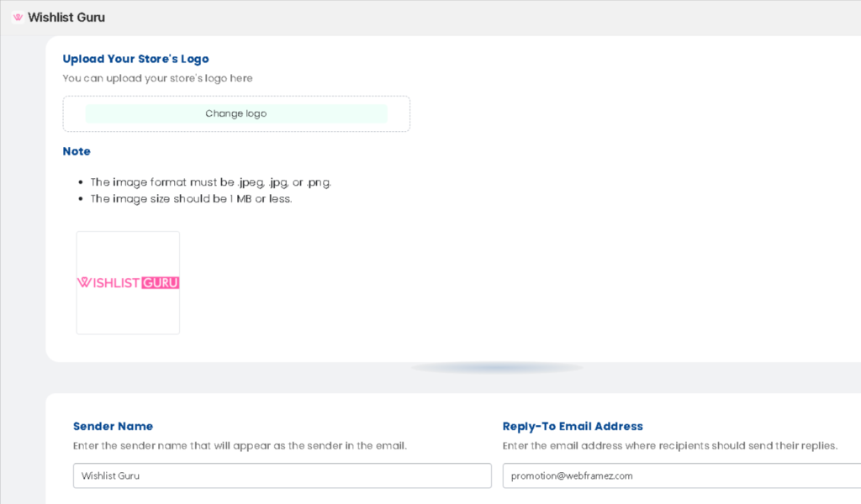Image resolution: width=861 pixels, height=504 pixels.
Task: Click the WISHLIST lettering in the logo preview
Action: (x=108, y=283)
